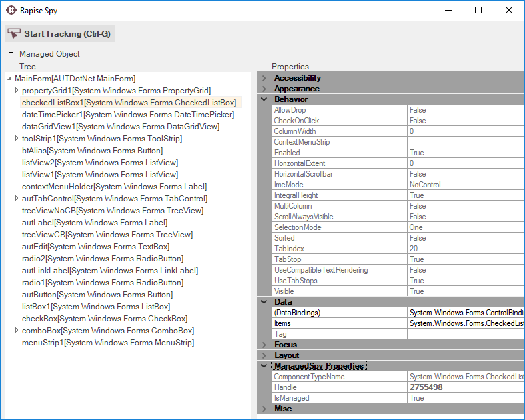
Task: Select the listView2 tree item
Action: click(x=100, y=163)
